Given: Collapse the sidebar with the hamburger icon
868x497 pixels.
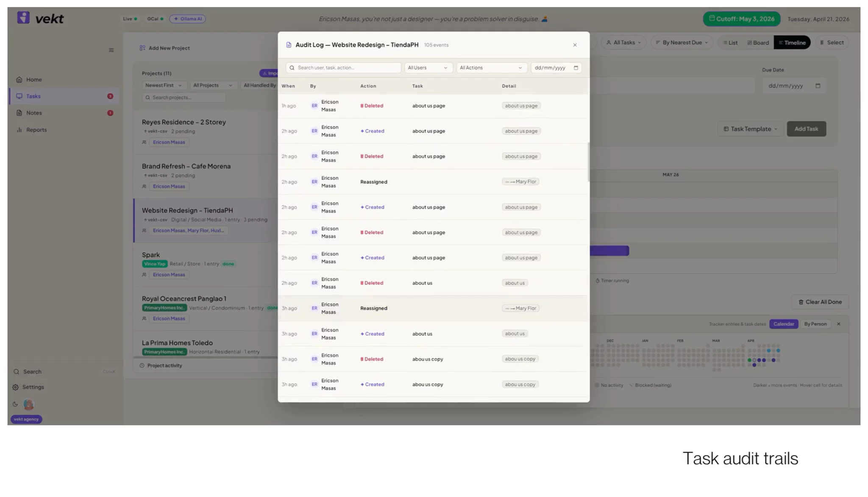Looking at the screenshot, I should click(x=111, y=50).
